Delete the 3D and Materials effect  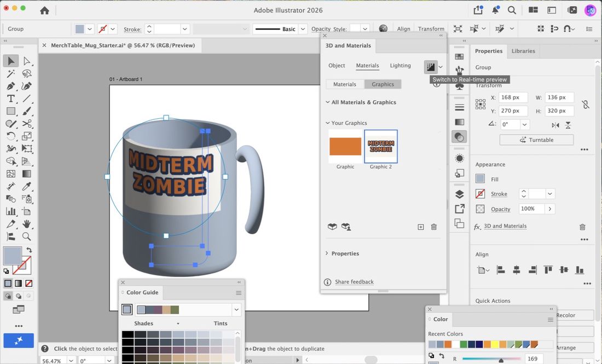click(582, 227)
